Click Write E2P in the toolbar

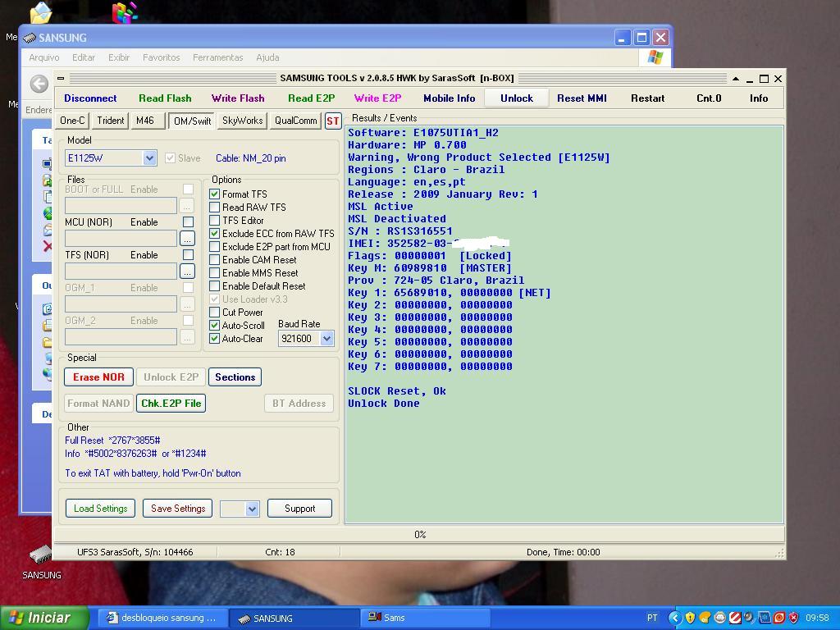[x=377, y=98]
